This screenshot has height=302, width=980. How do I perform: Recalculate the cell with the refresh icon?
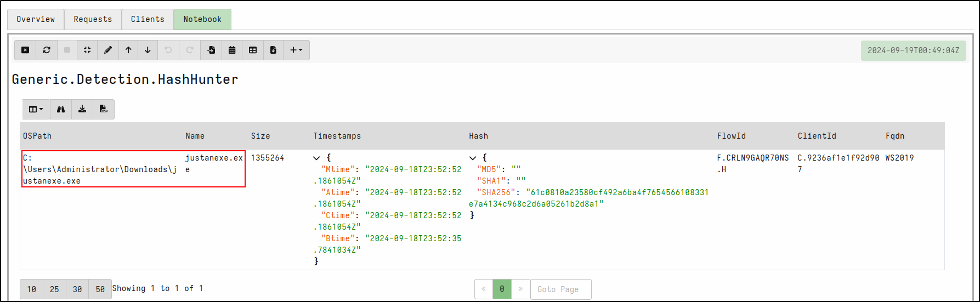click(x=47, y=50)
